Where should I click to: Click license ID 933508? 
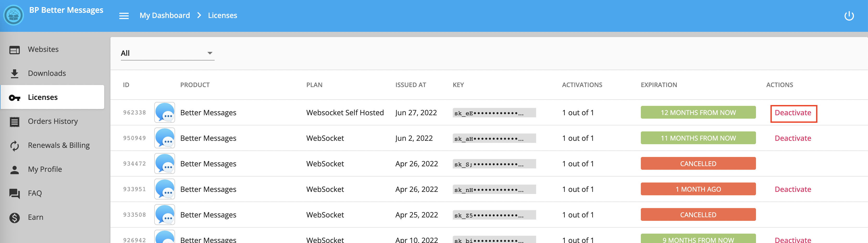pyautogui.click(x=134, y=215)
